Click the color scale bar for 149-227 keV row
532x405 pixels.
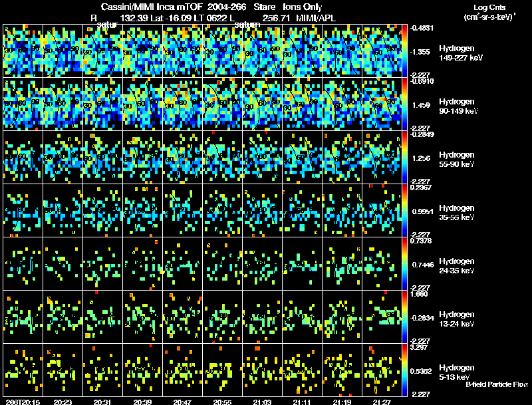404,51
